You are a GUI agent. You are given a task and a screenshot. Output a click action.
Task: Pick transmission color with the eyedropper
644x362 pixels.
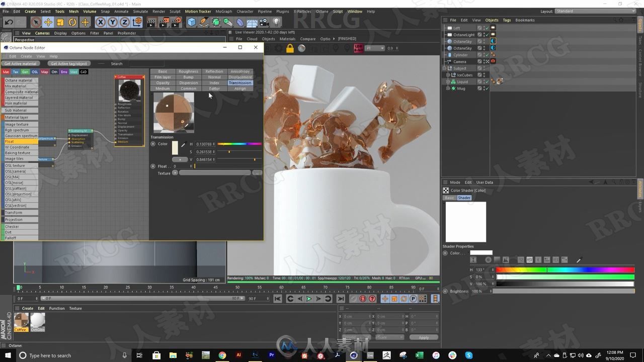point(183,144)
